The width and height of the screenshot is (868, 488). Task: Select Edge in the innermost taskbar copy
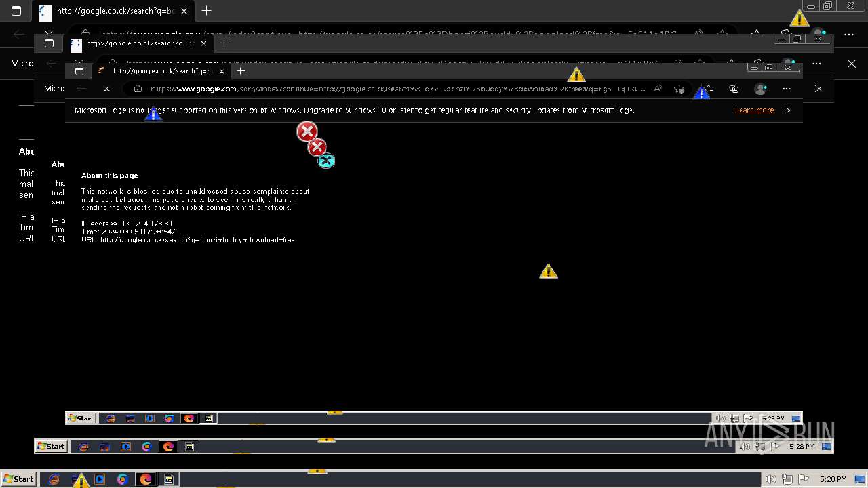coord(189,418)
